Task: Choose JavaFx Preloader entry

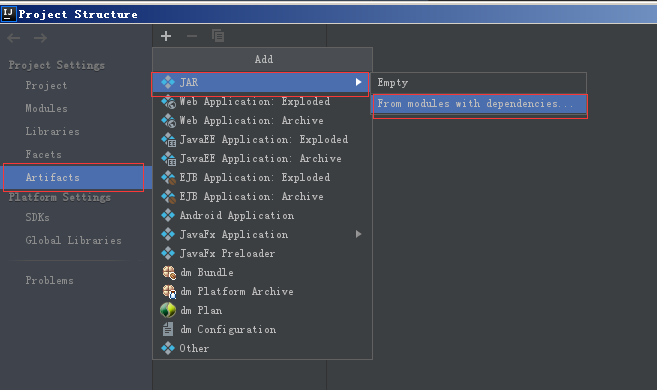Action: pyautogui.click(x=262, y=253)
